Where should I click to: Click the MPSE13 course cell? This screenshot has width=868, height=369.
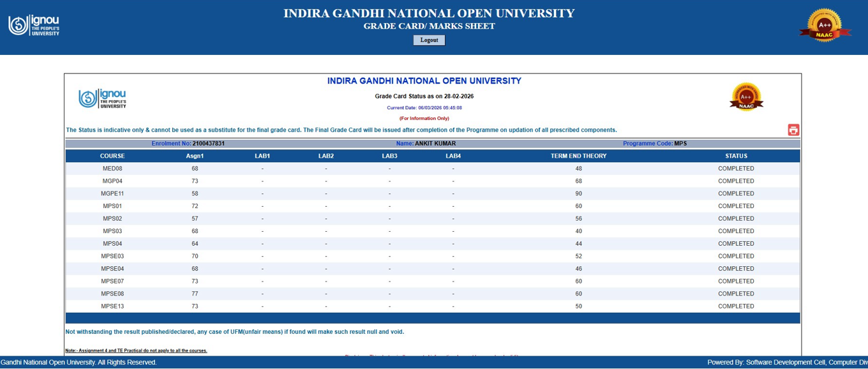112,306
